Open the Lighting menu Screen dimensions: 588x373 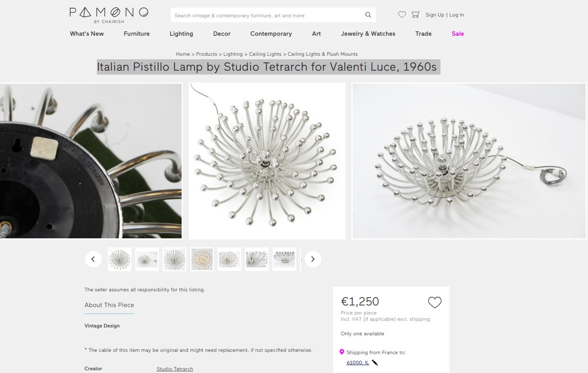[x=181, y=34]
